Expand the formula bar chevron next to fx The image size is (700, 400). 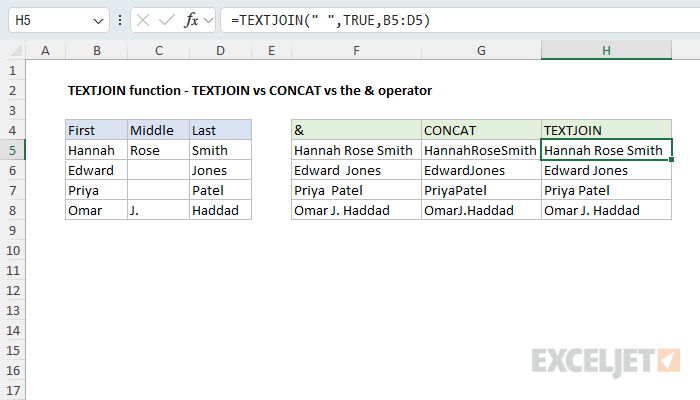[x=208, y=20]
